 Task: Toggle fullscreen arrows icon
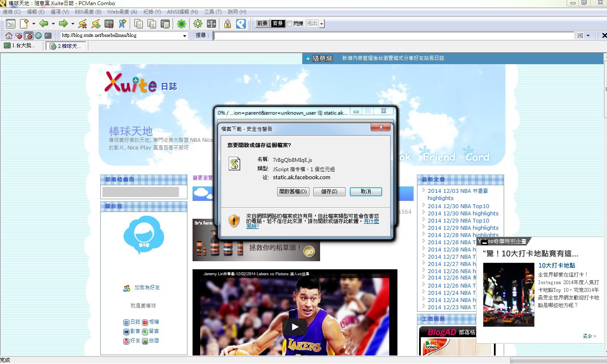click(211, 24)
